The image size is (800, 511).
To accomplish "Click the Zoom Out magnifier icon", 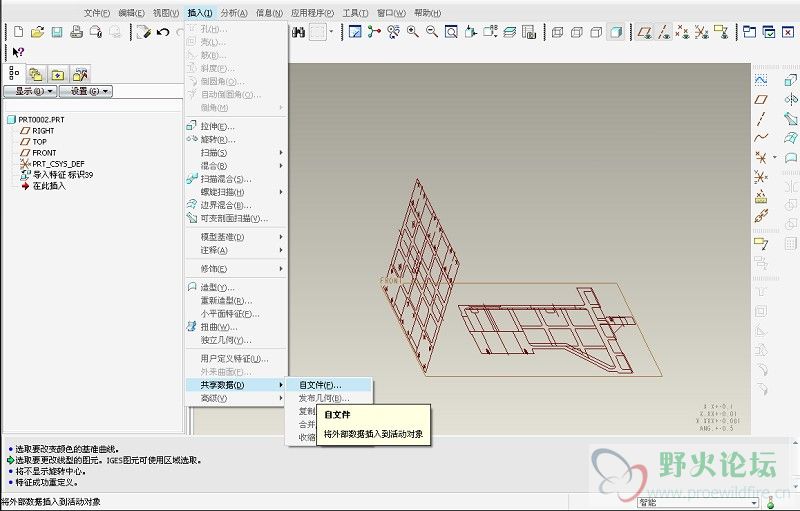I will 432,32.
